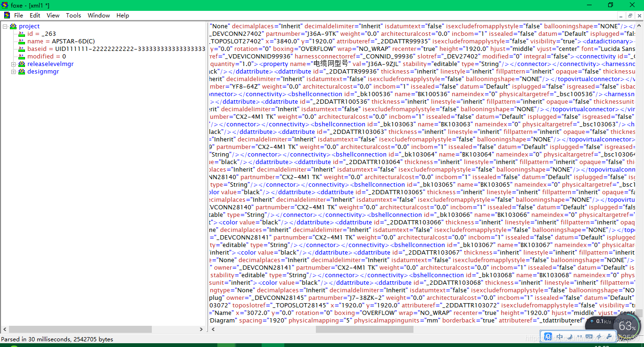The width and height of the screenshot is (644, 347).
Task: Click the moon icon on the input method bar
Action: 570,336
